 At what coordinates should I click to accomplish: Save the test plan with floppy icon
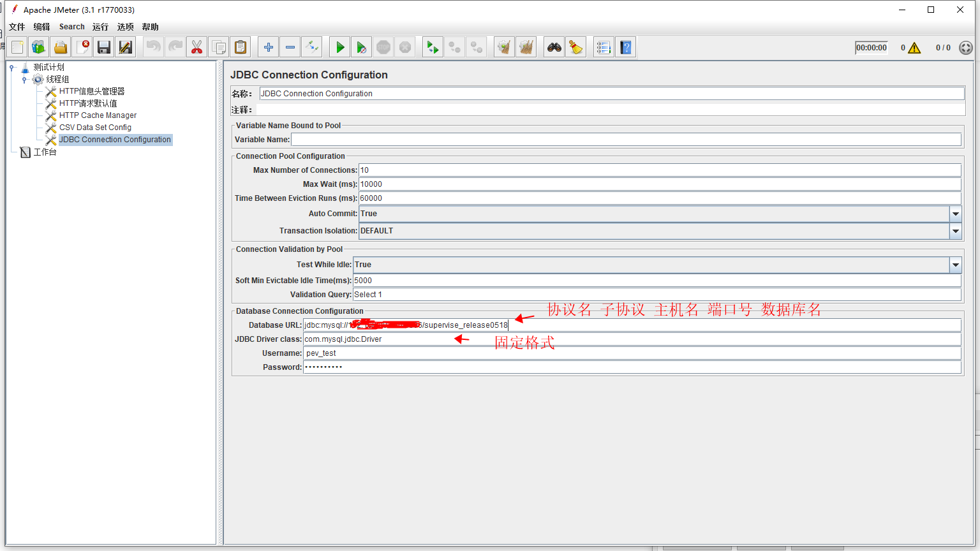[104, 47]
